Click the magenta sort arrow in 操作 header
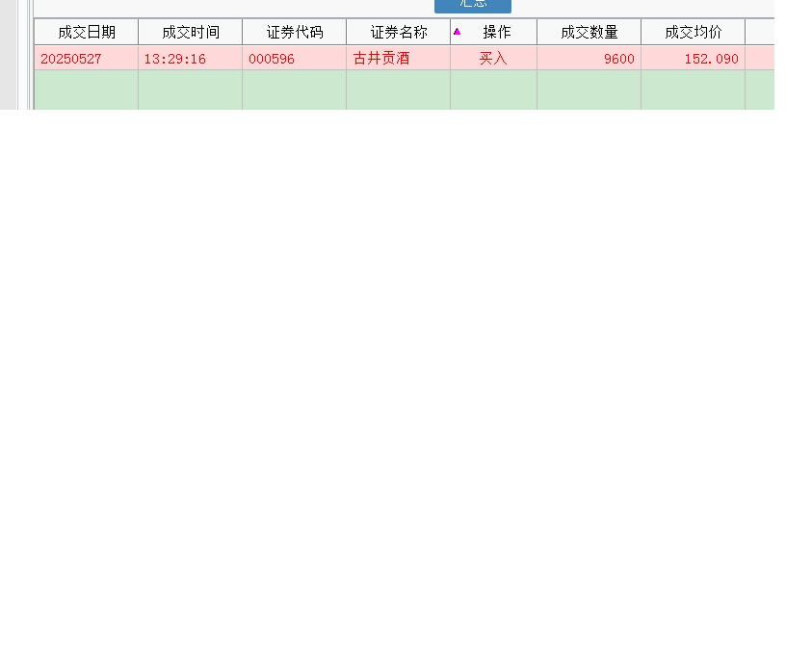812x648 pixels. tap(457, 32)
